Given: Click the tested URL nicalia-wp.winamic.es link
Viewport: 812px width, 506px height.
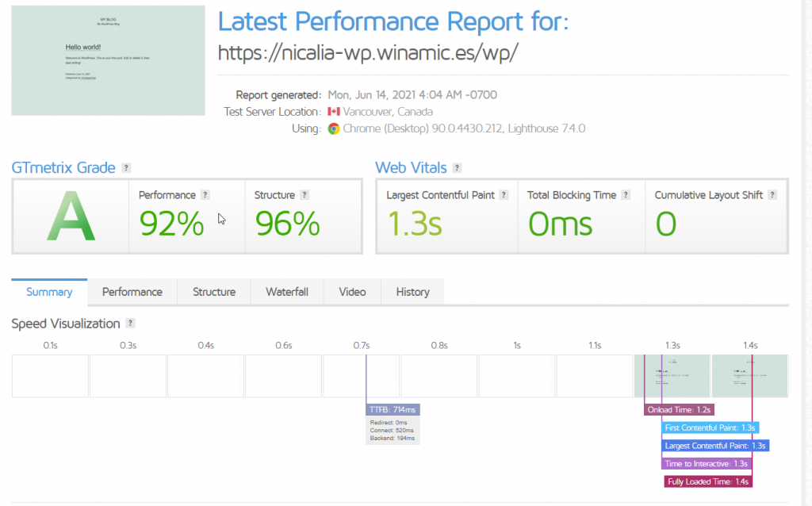Looking at the screenshot, I should click(368, 52).
